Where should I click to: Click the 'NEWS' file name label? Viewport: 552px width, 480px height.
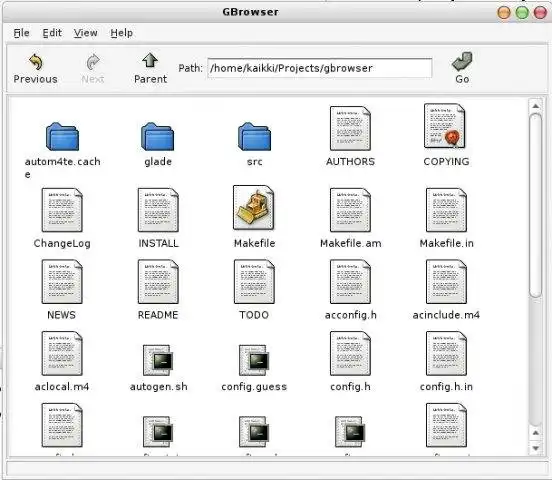62,315
